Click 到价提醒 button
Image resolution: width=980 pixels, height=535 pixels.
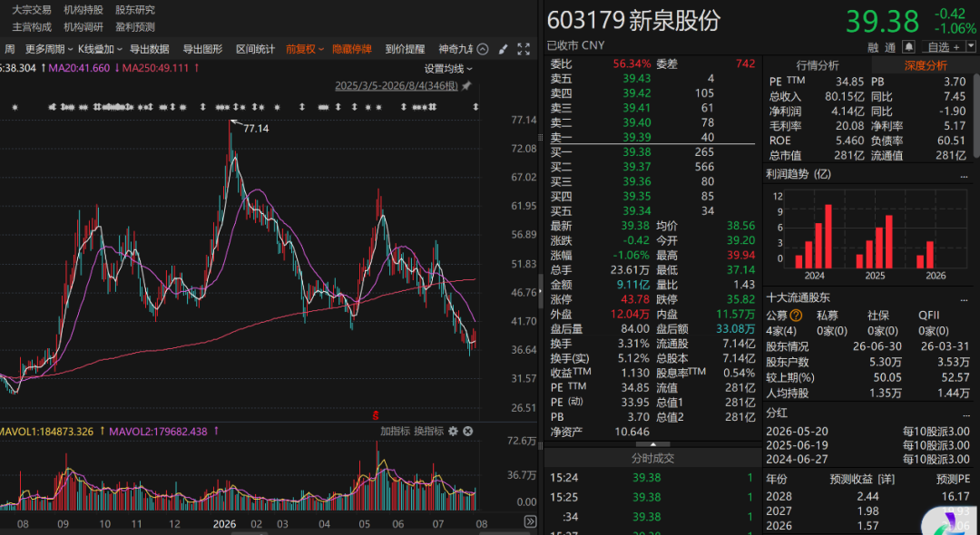pyautogui.click(x=405, y=49)
